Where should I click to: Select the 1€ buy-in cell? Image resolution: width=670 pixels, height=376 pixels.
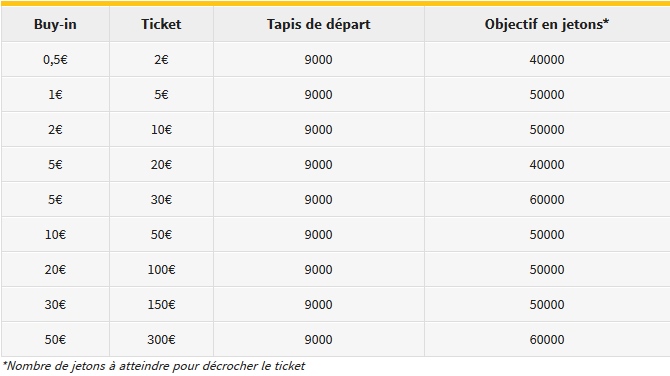click(55, 94)
